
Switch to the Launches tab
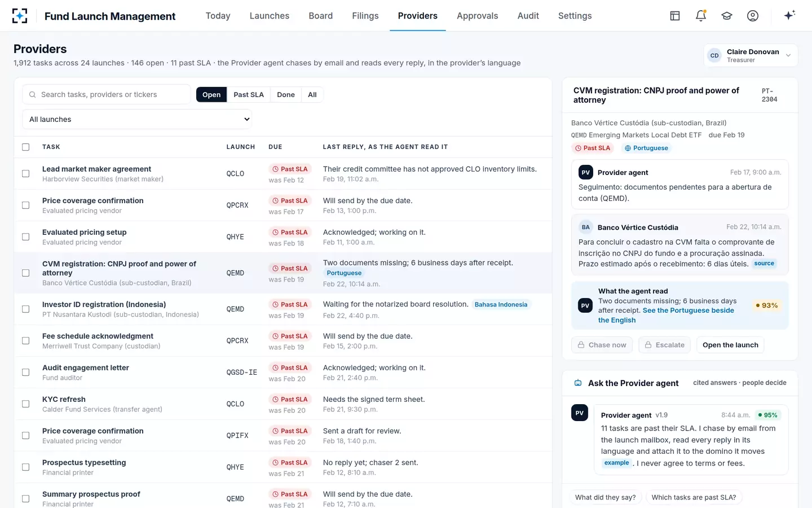coord(270,16)
